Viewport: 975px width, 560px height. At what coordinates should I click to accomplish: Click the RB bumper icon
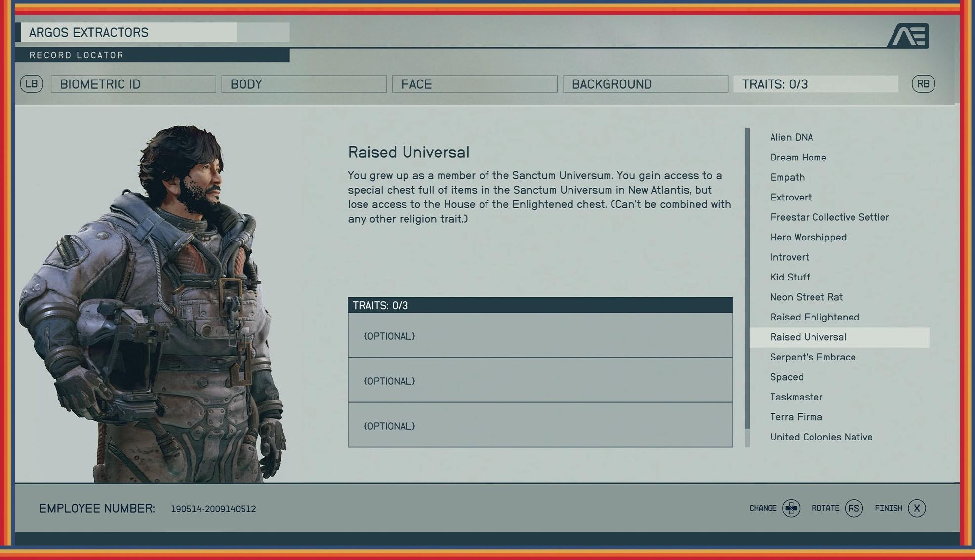(923, 84)
